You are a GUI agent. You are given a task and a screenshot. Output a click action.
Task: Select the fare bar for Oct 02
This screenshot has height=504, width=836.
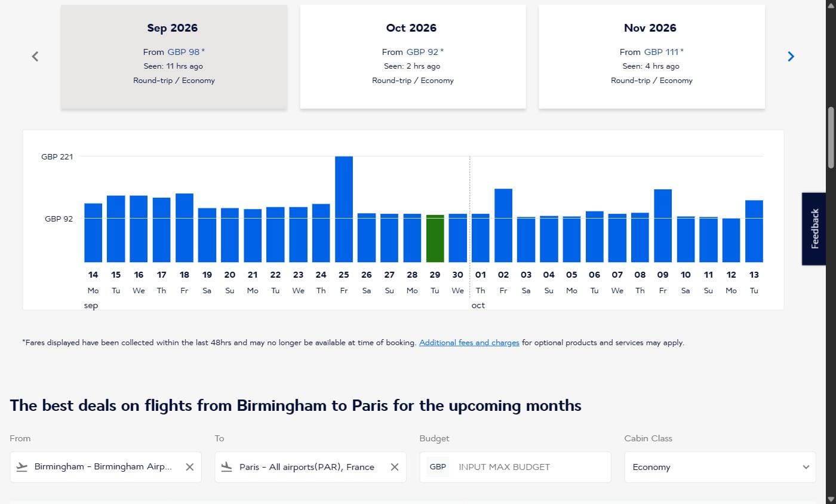[x=503, y=225]
